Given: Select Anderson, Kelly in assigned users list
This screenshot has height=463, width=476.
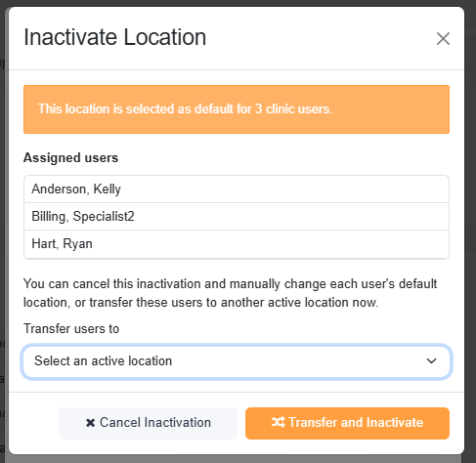Looking at the screenshot, I should pyautogui.click(x=237, y=189).
